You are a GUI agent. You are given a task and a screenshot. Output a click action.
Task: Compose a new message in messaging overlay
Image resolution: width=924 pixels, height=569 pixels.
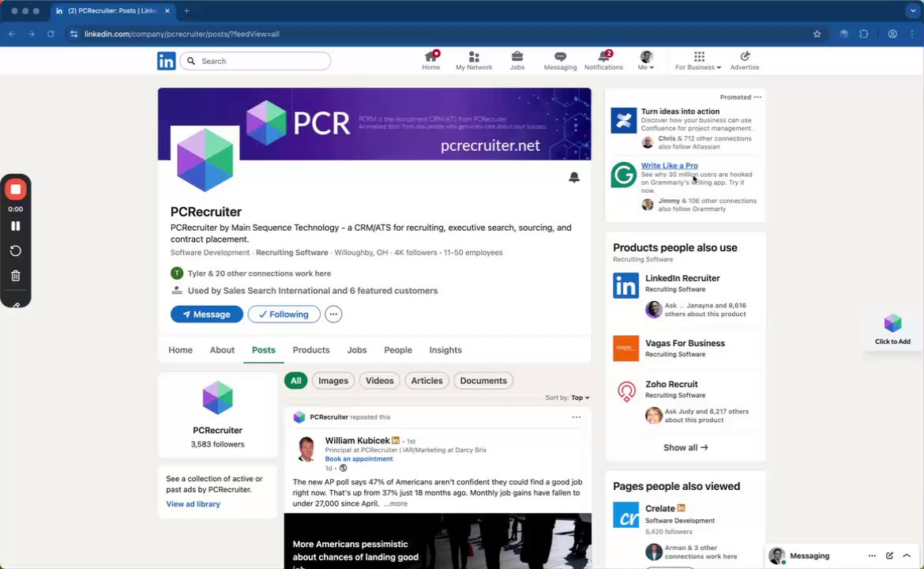click(890, 556)
